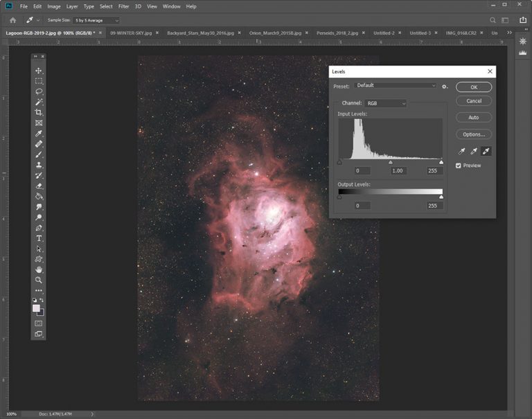Click the input midtone value 1.00 field
This screenshot has width=532, height=419.
(x=398, y=170)
